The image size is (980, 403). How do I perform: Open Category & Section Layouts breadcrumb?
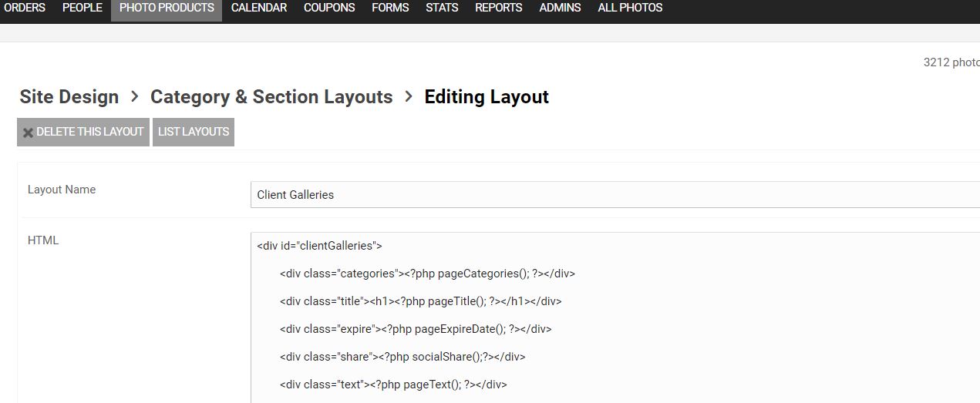271,97
